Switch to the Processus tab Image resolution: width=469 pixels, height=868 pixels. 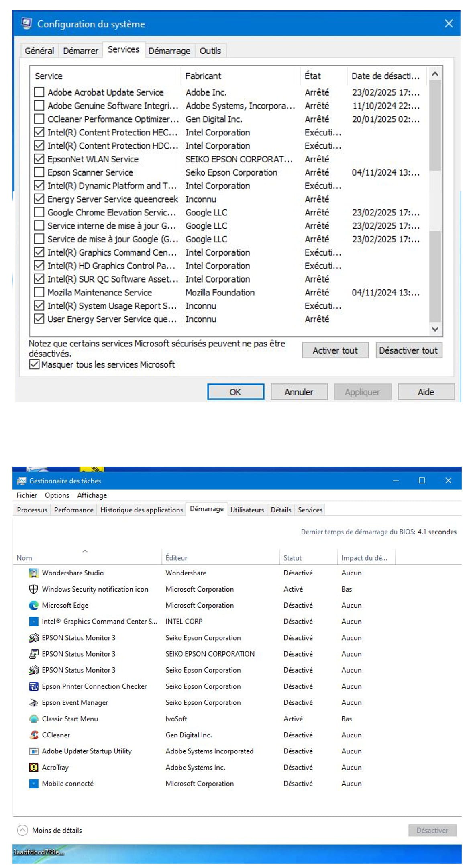pos(32,510)
